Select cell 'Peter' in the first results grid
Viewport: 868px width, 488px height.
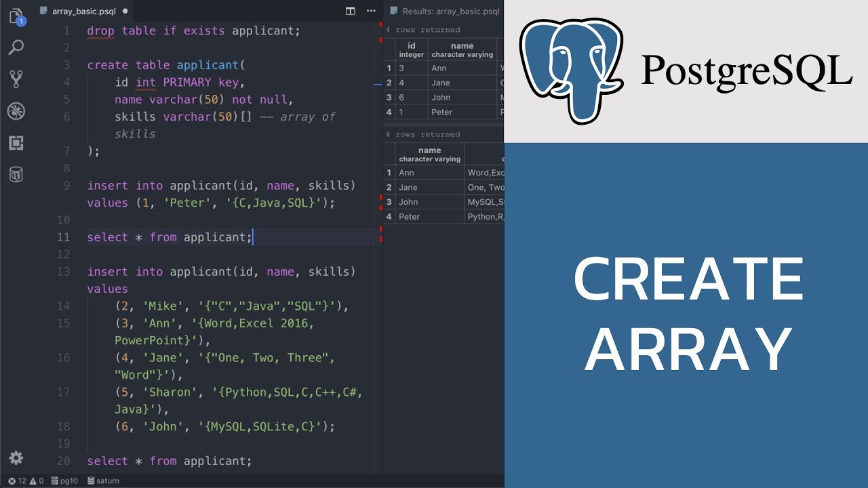coord(462,112)
